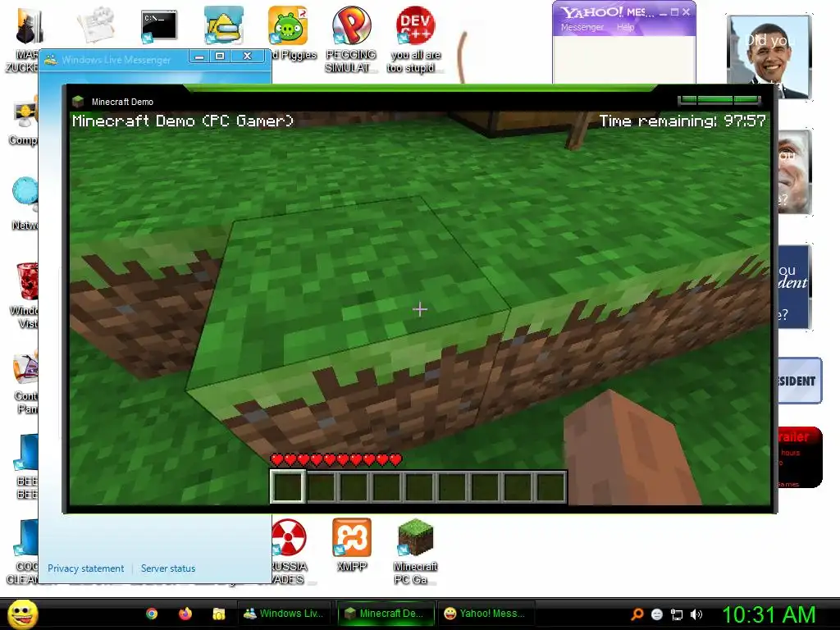Viewport: 840px width, 630px height.
Task: Open the red Recycle Bin Windows Vista icon
Action: (27, 281)
